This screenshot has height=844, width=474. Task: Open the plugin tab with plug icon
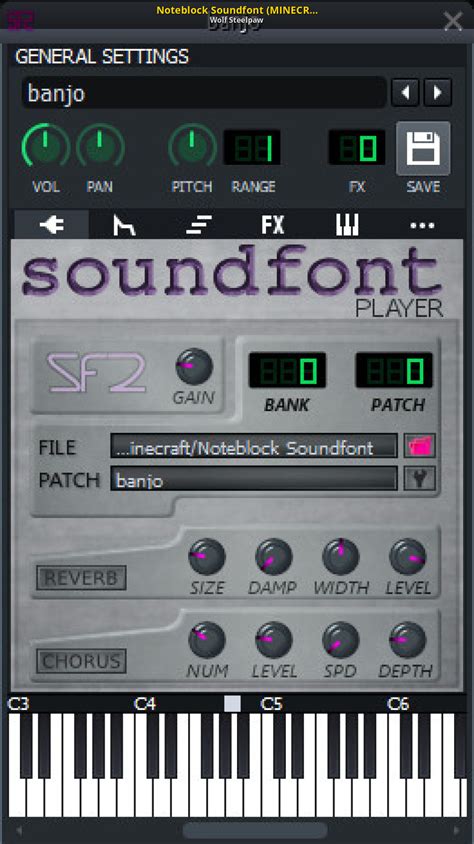point(52,224)
